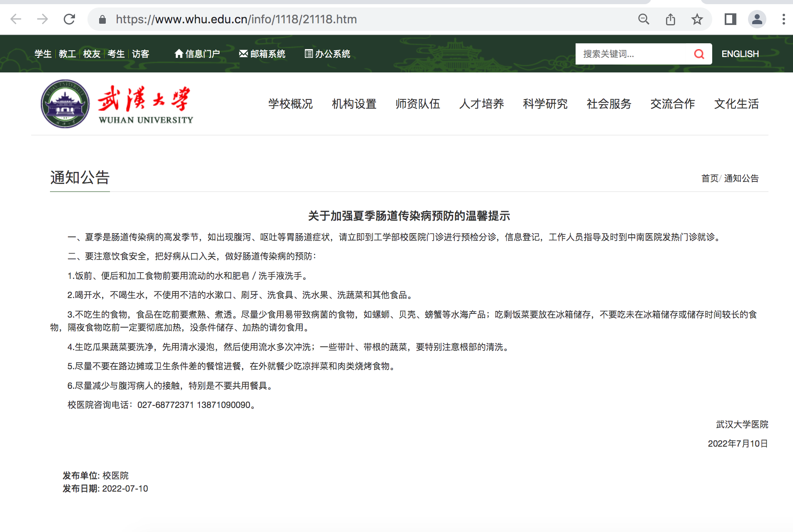Click the 通知公告 section heading
Screen dimensions: 793x532
(x=80, y=177)
